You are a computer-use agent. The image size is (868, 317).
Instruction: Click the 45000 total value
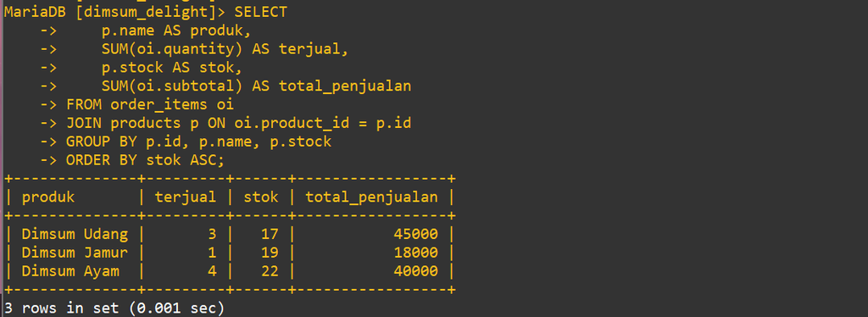(x=415, y=234)
